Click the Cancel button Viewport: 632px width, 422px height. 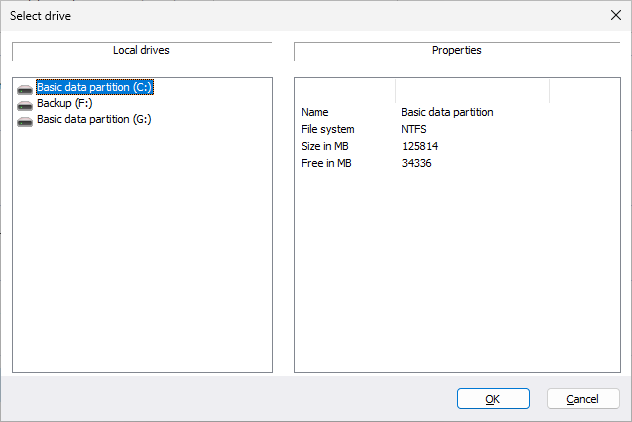click(583, 399)
